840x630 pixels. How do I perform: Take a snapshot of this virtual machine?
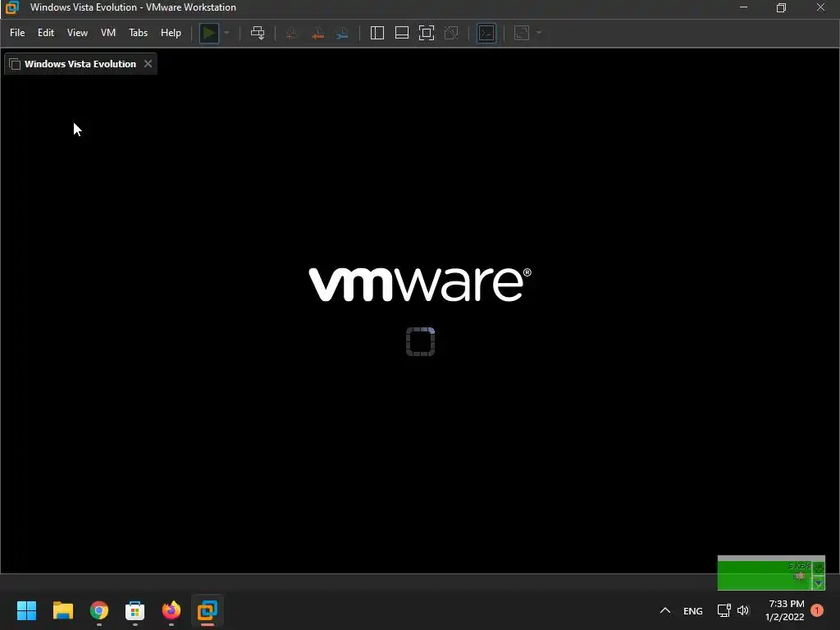(x=291, y=33)
